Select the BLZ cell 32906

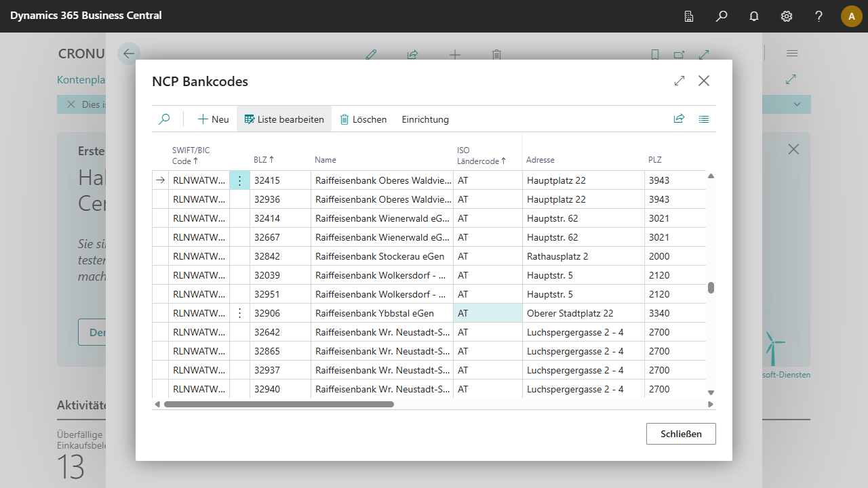click(281, 313)
